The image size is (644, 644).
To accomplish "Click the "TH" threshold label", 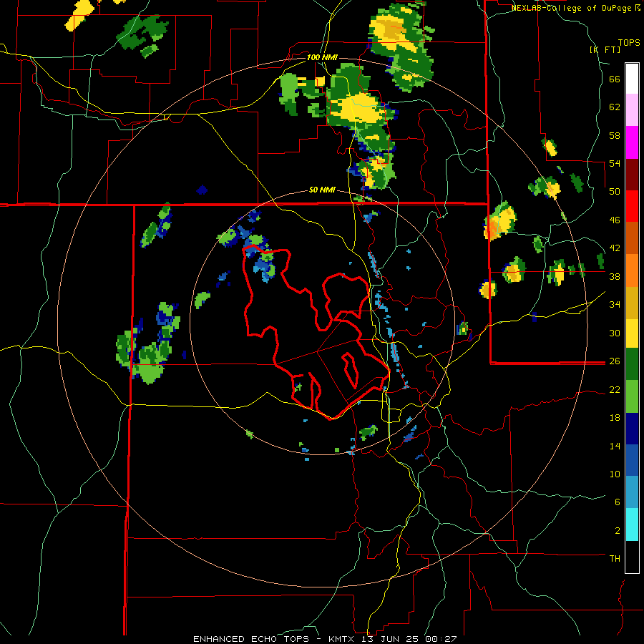I will coord(615,559).
